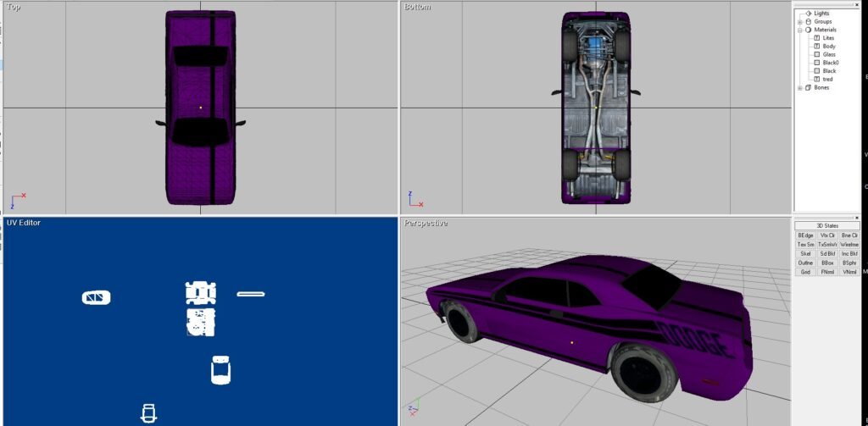The width and height of the screenshot is (868, 426).
Task: Toggle the Wireframe display state
Action: [x=849, y=245]
